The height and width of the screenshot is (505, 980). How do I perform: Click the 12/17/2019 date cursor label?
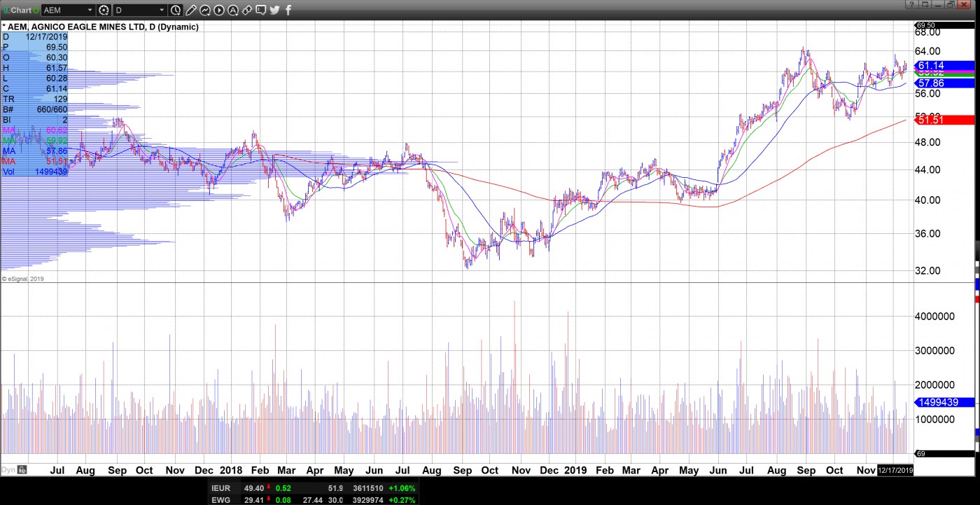point(895,470)
